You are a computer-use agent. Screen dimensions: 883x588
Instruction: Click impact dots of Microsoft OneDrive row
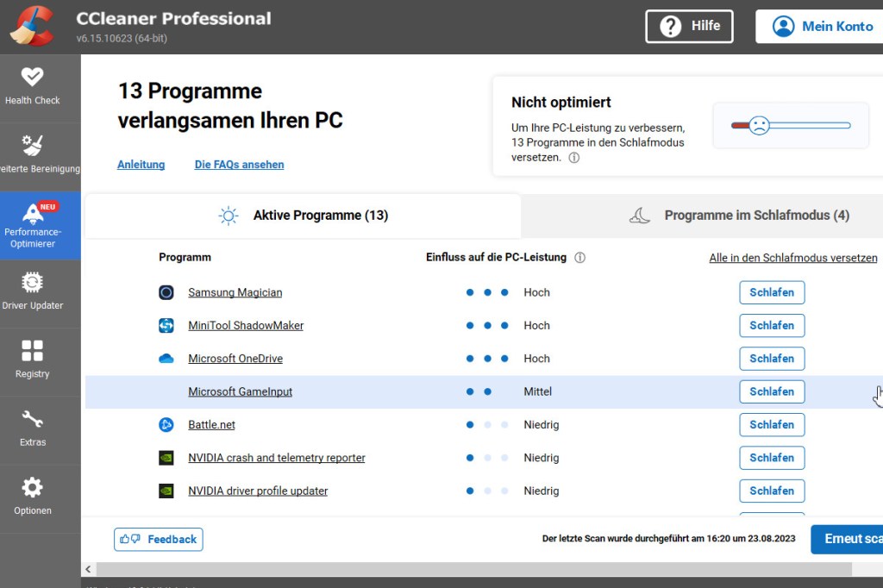pyautogui.click(x=487, y=359)
